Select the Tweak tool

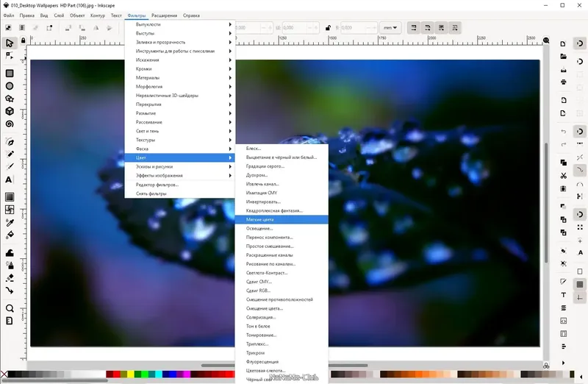[10, 252]
